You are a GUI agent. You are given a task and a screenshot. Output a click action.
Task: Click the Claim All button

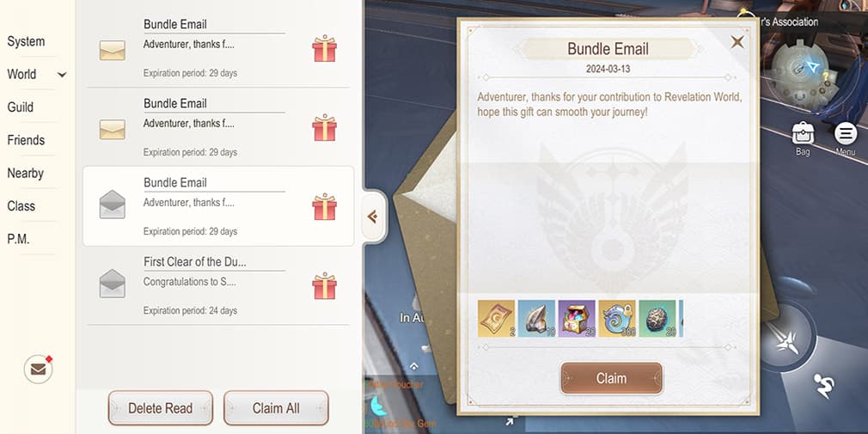(276, 408)
